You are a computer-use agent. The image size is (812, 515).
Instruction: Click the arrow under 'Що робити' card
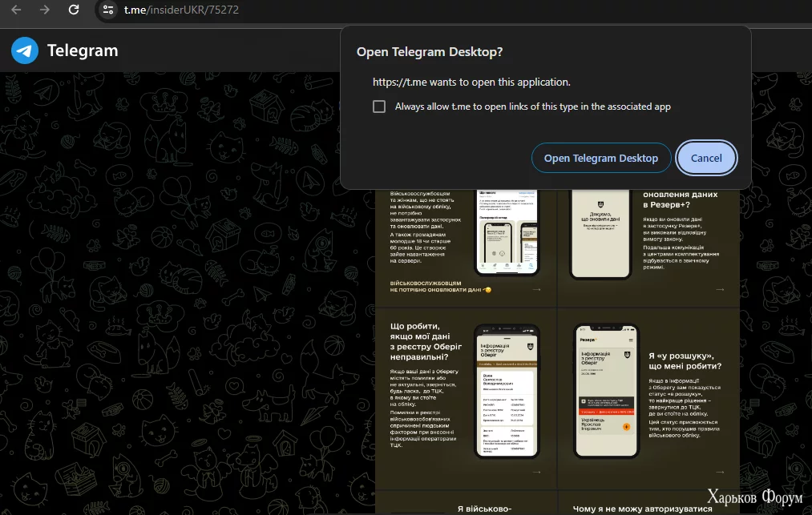point(536,472)
